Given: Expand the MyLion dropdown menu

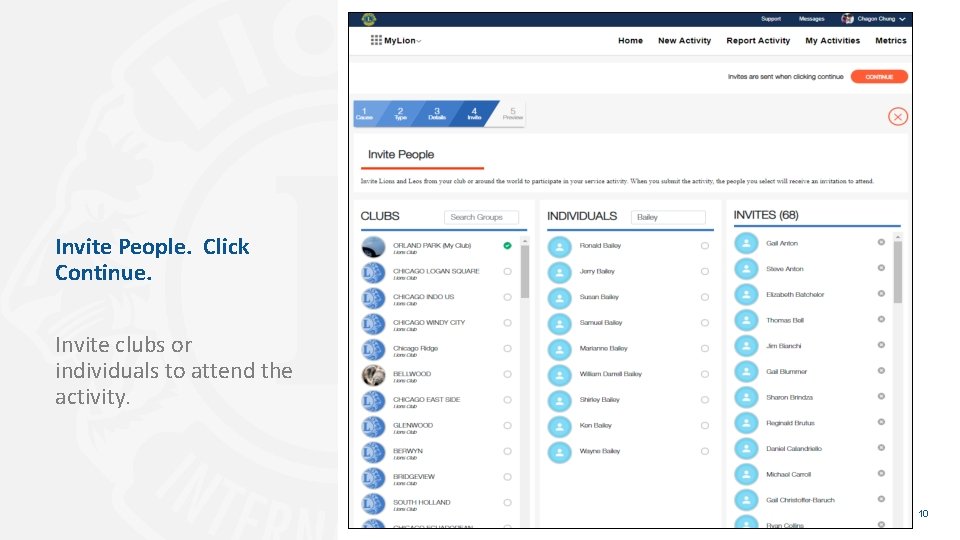Looking at the screenshot, I should [419, 41].
